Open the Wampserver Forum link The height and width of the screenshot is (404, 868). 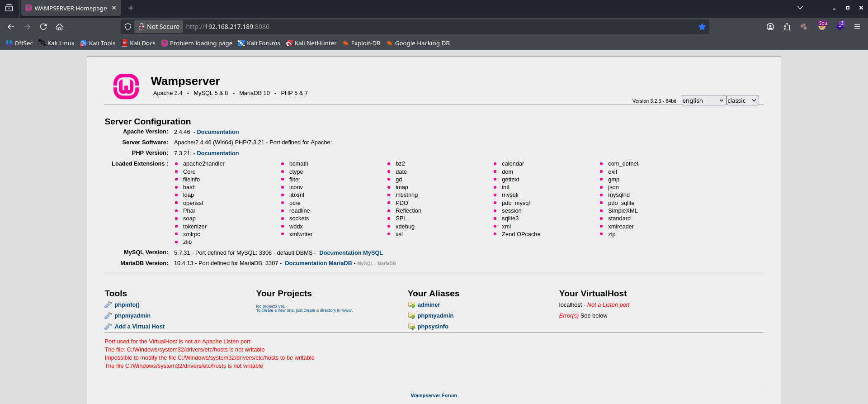(434, 395)
